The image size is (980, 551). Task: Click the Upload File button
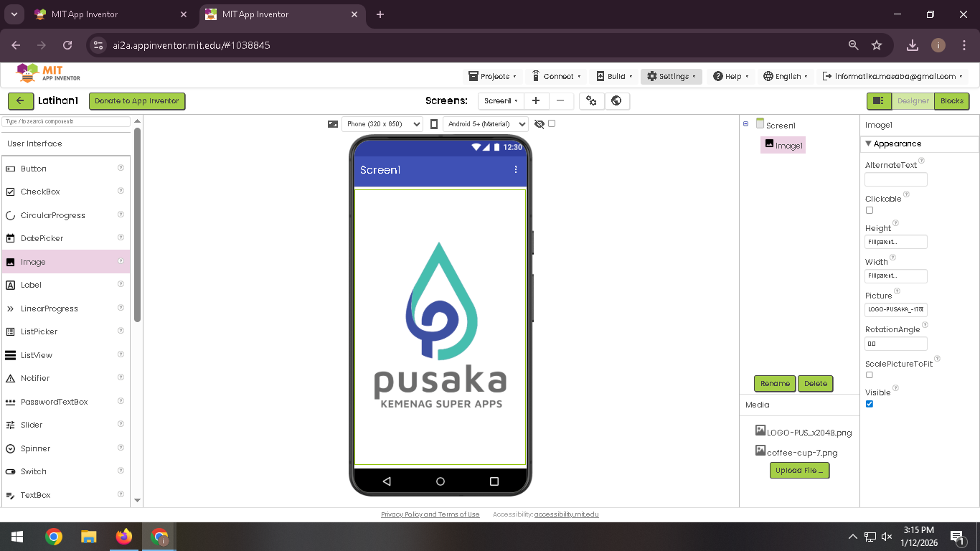(799, 471)
